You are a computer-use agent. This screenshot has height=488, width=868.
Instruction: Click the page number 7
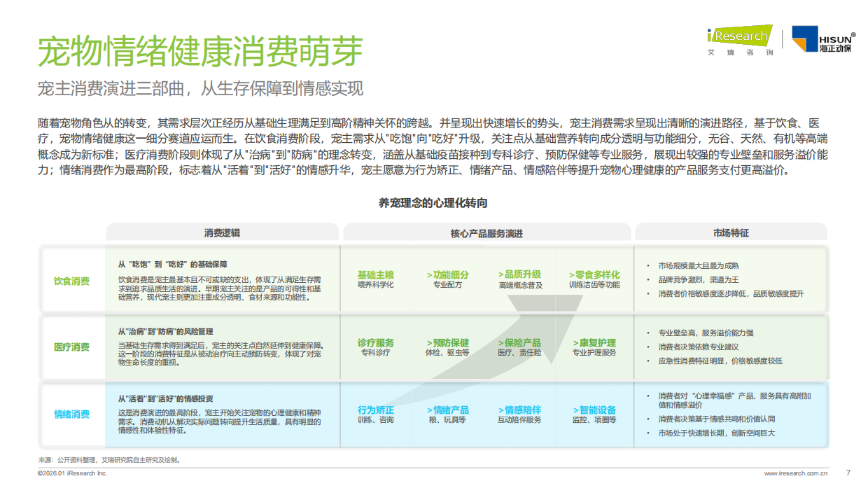[848, 473]
